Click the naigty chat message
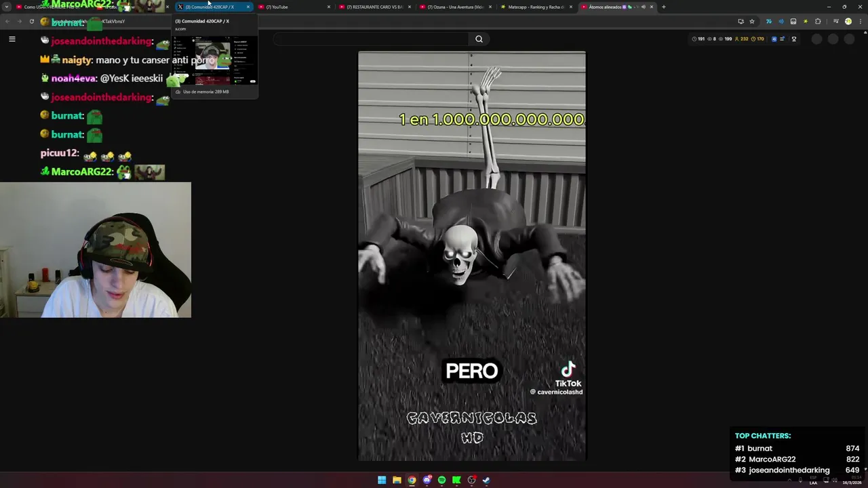This screenshot has width=868, height=488. pos(129,60)
